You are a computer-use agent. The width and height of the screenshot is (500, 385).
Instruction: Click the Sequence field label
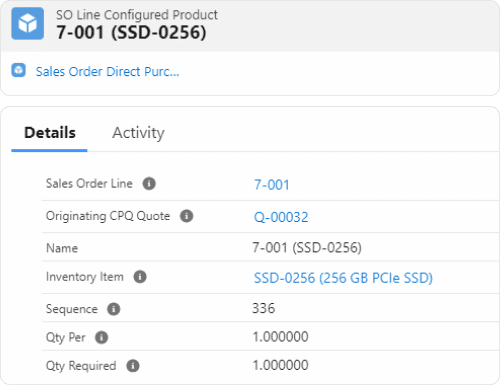(x=72, y=309)
